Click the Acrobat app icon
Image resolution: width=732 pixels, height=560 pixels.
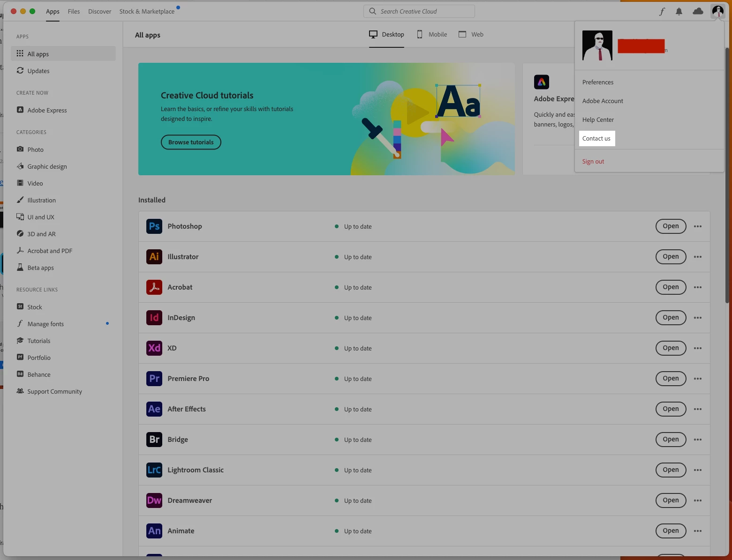(x=154, y=287)
